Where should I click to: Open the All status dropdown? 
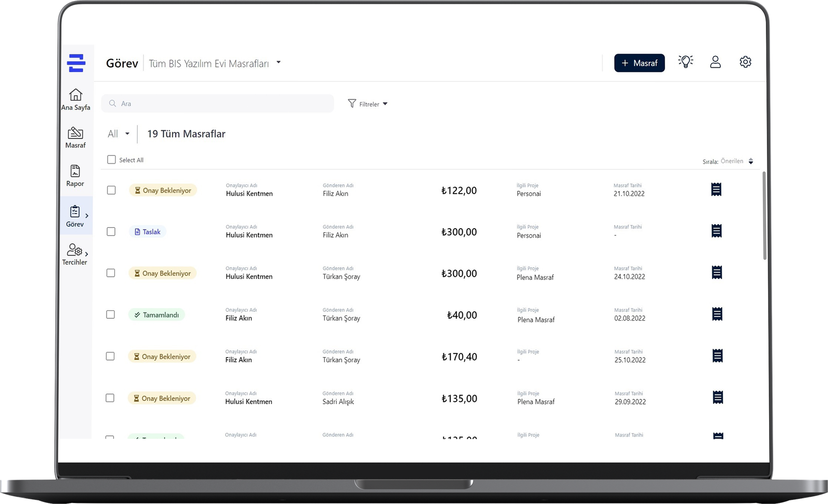click(119, 134)
